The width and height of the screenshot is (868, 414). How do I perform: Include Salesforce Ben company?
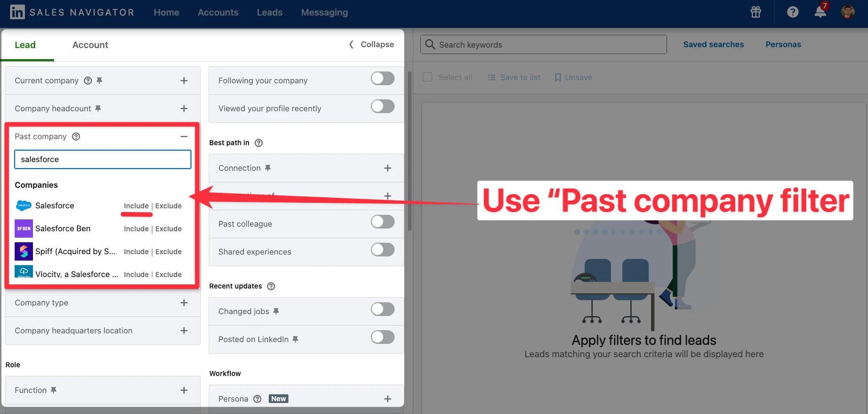(x=136, y=229)
